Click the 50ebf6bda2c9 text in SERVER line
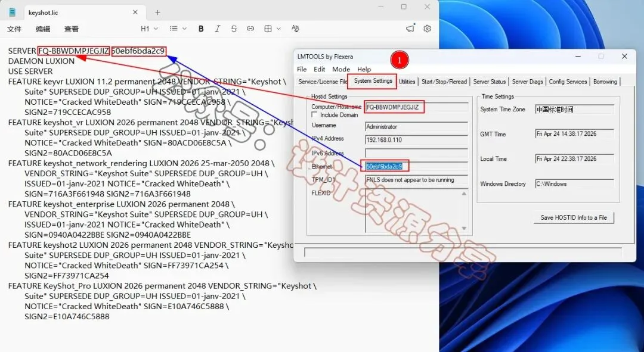 (138, 51)
